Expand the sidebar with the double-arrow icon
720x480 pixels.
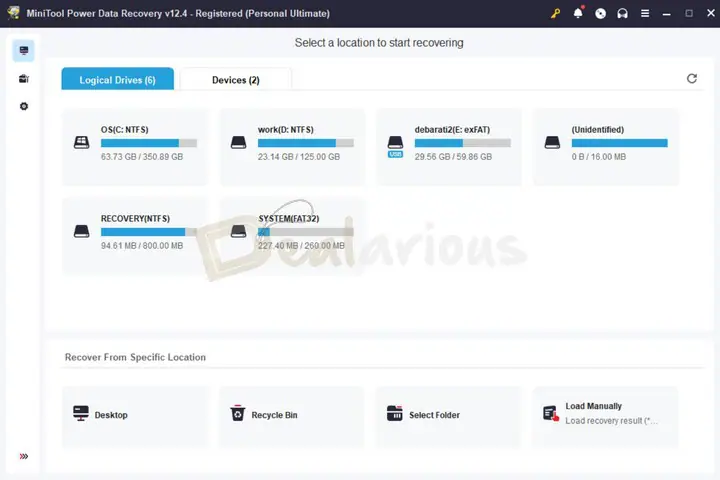point(24,456)
